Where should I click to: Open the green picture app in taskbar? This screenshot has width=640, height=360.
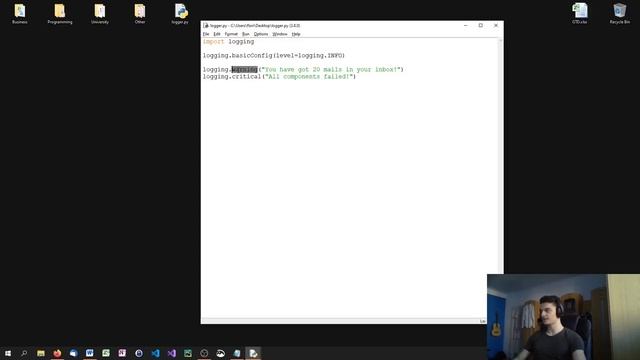coord(188,353)
